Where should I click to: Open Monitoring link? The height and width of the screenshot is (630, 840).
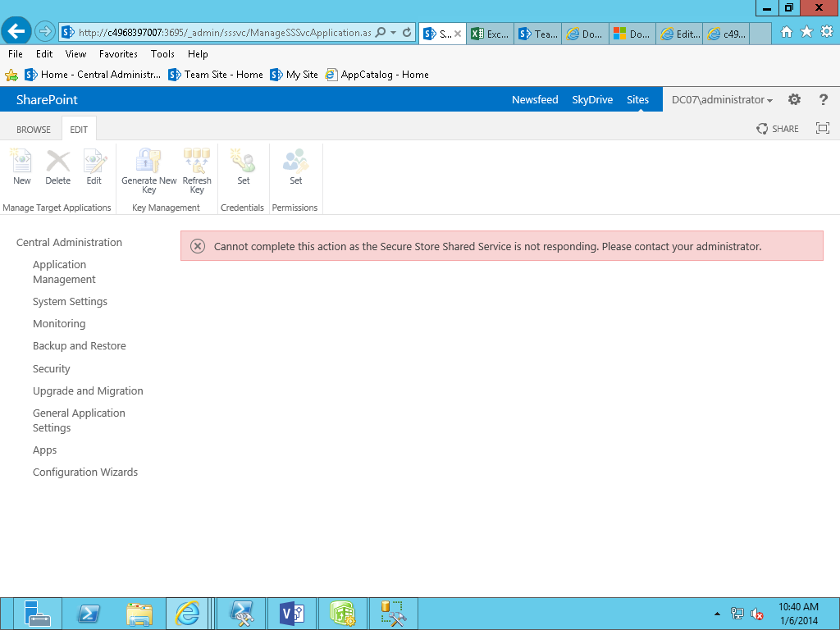pyautogui.click(x=59, y=323)
